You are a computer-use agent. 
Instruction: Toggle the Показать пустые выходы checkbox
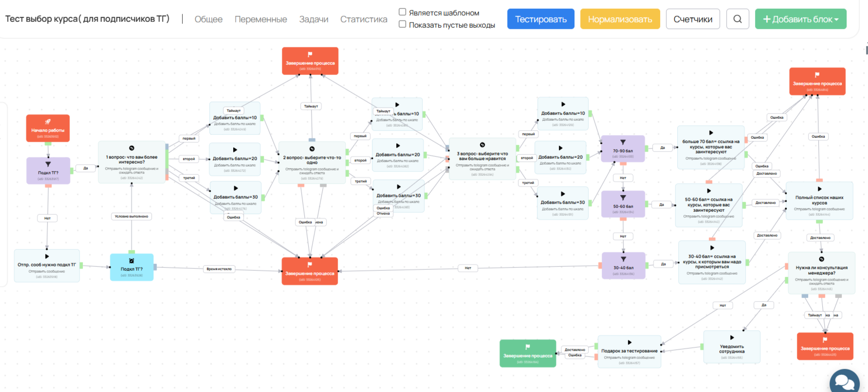point(403,24)
